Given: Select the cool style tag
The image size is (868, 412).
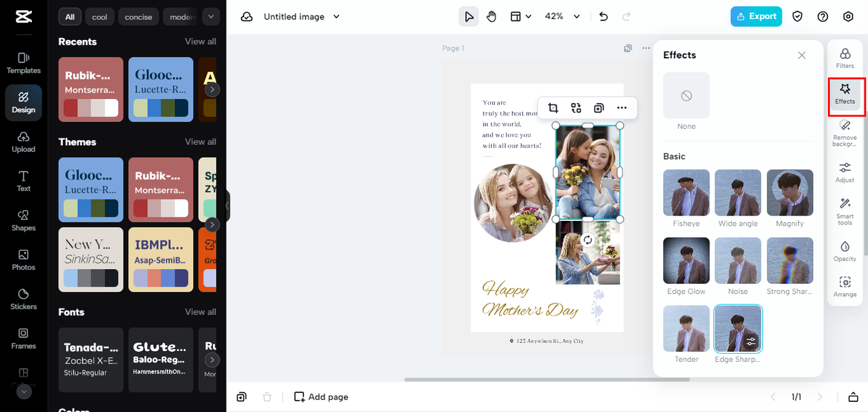Looking at the screenshot, I should [x=100, y=17].
